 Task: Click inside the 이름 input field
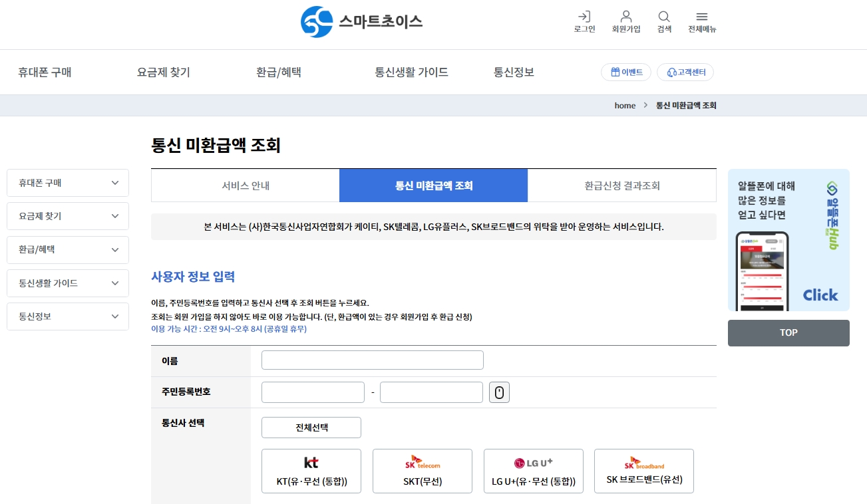371,360
